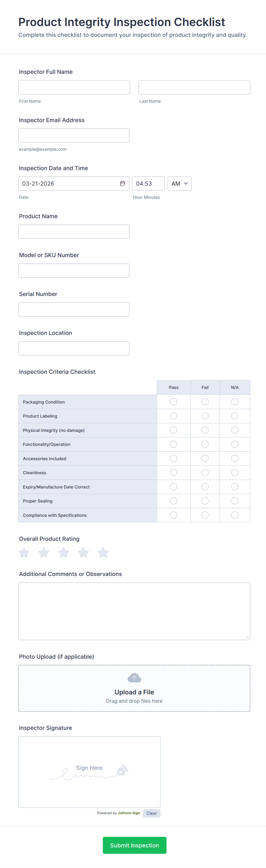Focus the First Name field
This screenshot has height=868, width=266.
[74, 87]
